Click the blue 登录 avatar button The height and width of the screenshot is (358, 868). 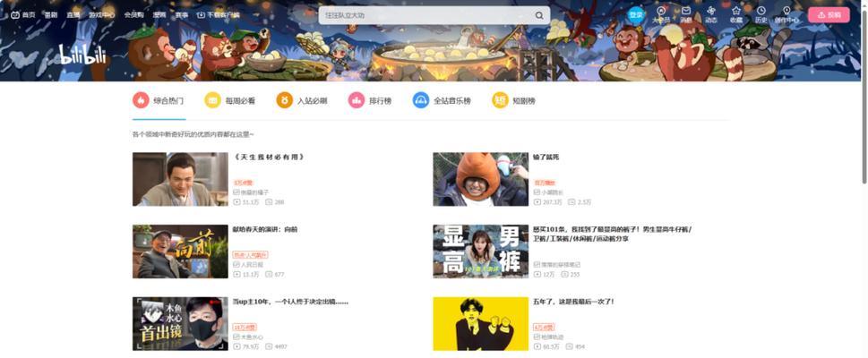tap(636, 15)
